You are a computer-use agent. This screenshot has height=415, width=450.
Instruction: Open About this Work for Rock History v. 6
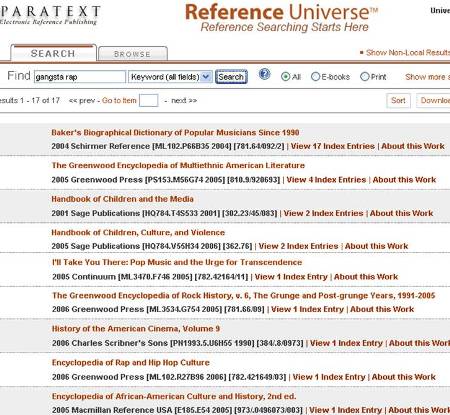pyautogui.click(x=382, y=309)
